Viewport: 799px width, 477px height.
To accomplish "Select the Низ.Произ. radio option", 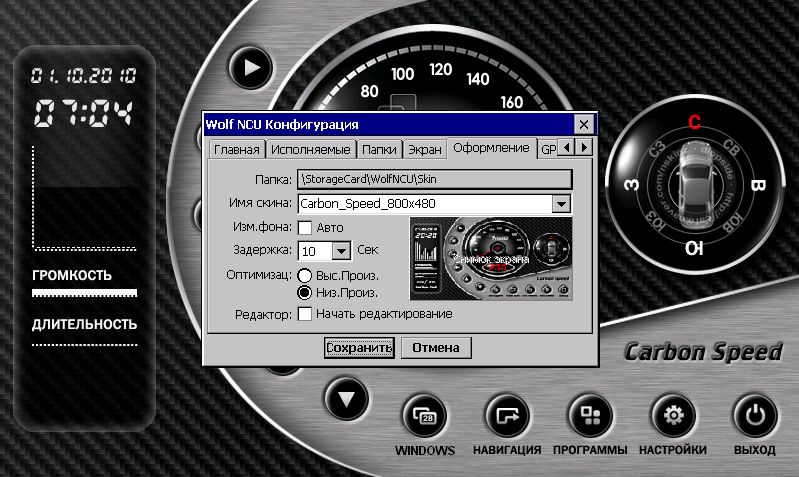I will (305, 293).
